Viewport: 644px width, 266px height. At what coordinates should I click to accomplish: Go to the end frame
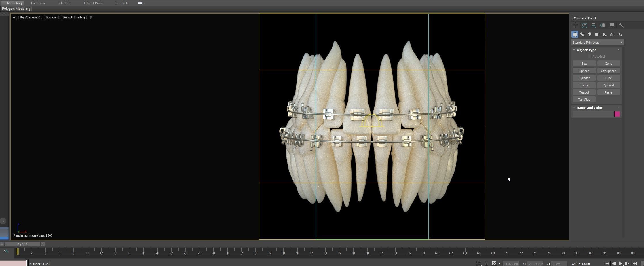(634, 263)
